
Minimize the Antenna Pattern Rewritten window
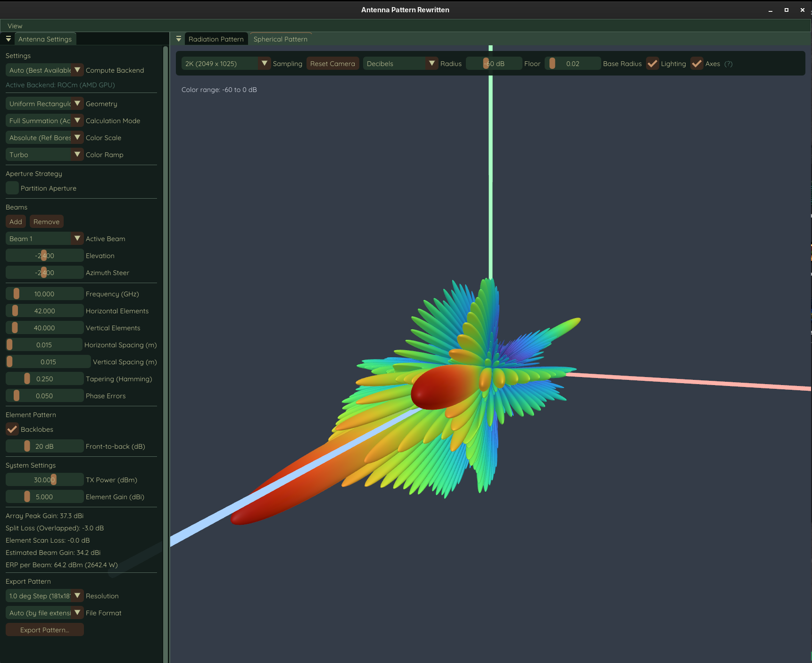[x=771, y=10]
